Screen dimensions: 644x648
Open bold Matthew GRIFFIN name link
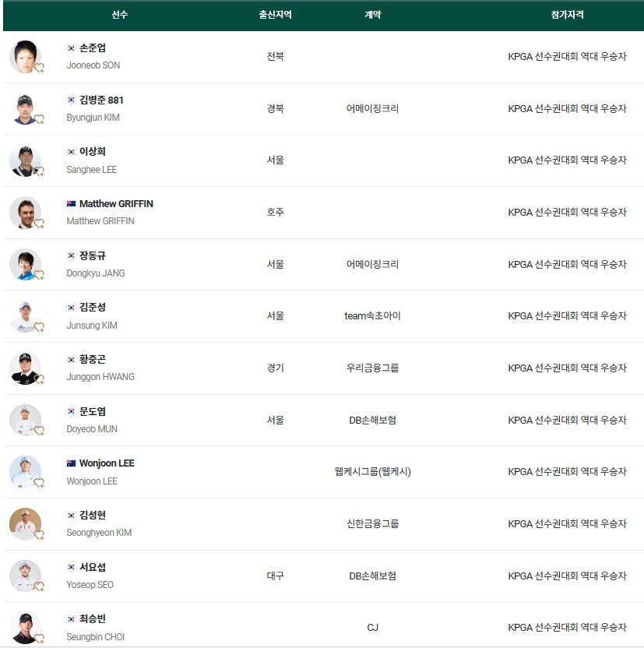[x=116, y=204]
